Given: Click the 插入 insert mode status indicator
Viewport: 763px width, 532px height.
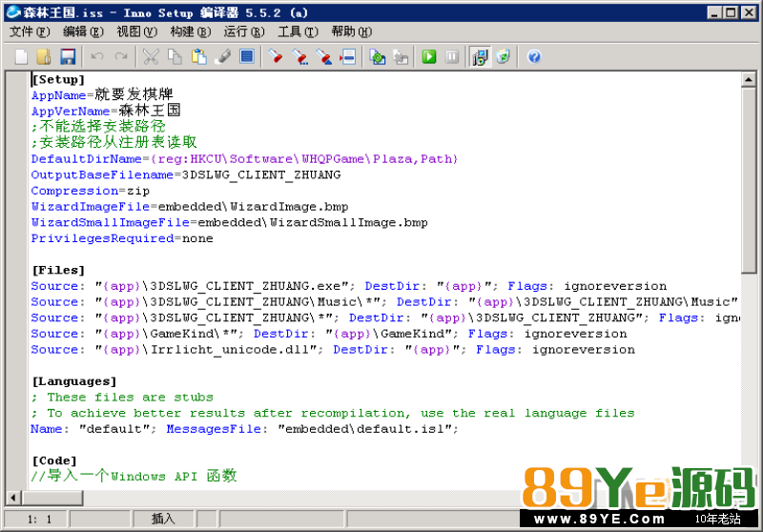Looking at the screenshot, I should 163,519.
